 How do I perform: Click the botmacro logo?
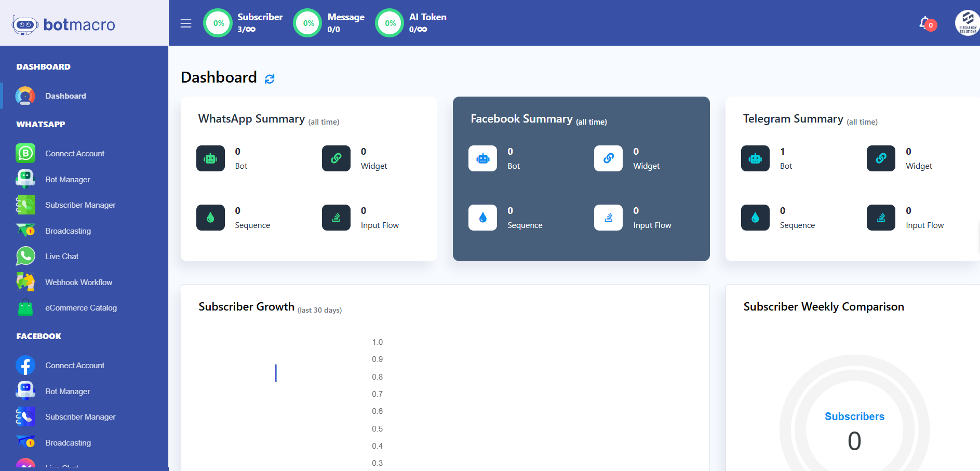64,24
